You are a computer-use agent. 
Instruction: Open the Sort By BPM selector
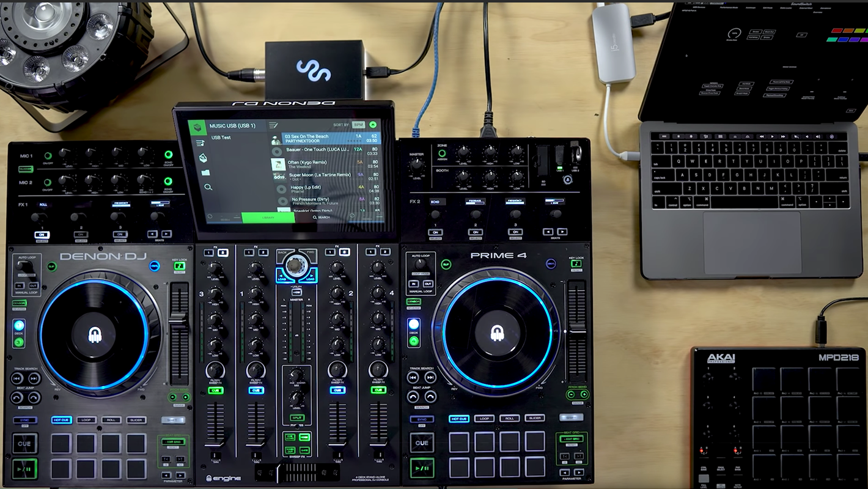coord(358,125)
